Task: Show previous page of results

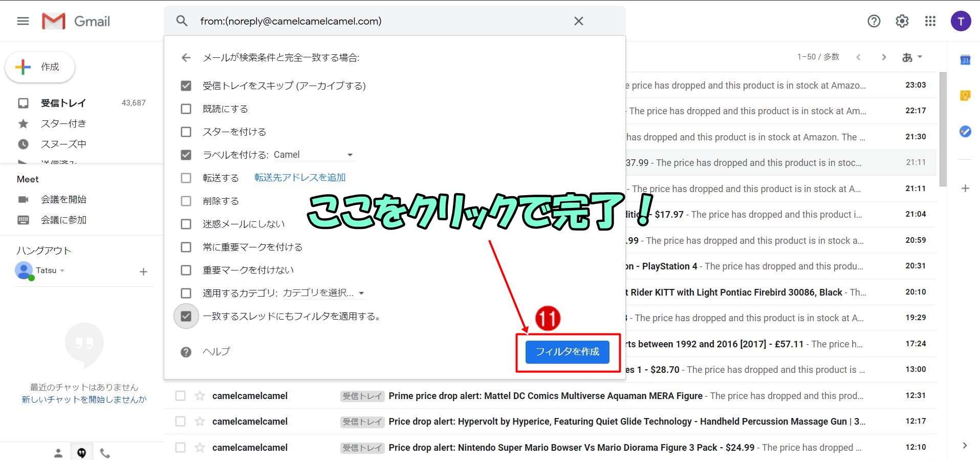Action: pyautogui.click(x=858, y=57)
